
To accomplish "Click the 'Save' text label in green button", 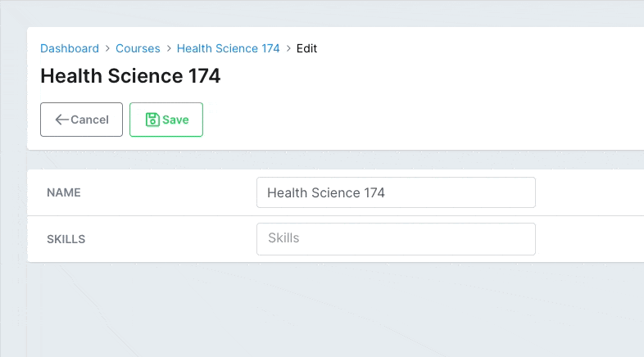I will point(175,120).
